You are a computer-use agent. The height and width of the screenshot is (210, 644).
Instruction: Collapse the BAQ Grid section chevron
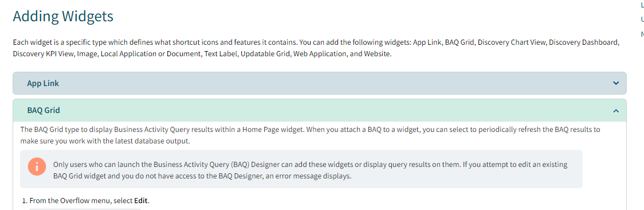click(616, 111)
